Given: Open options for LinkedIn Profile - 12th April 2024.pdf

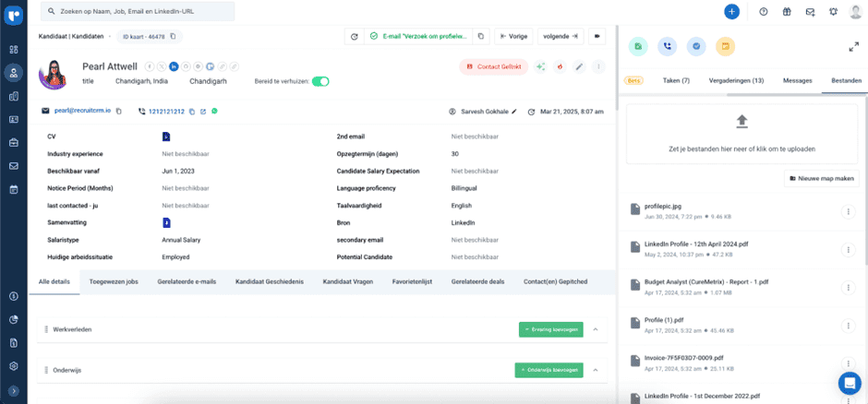Looking at the screenshot, I should (x=848, y=249).
